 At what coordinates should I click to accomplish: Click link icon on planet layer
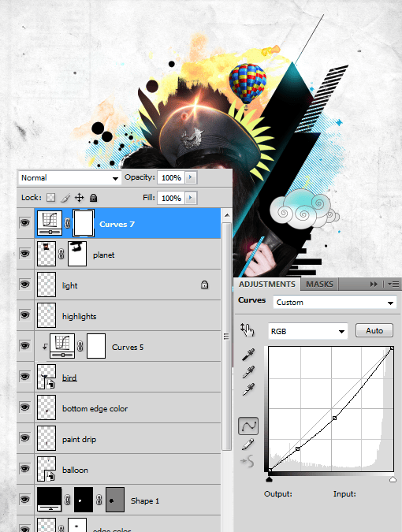coord(61,254)
